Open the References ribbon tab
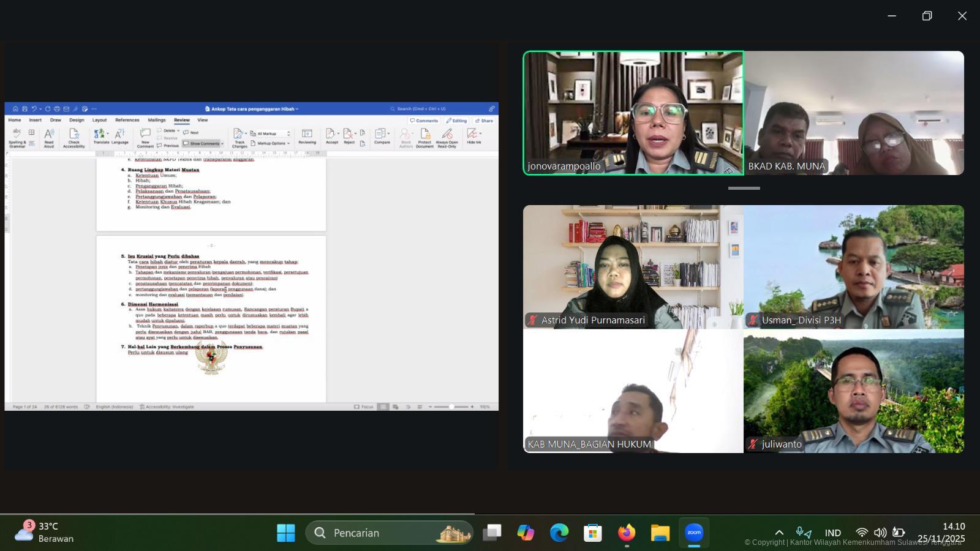 click(127, 120)
